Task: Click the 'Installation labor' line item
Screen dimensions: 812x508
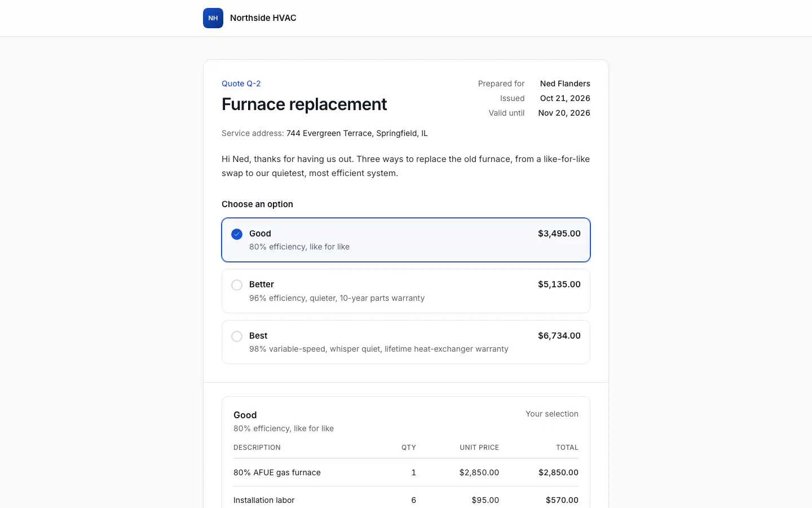Action: pyautogui.click(x=264, y=500)
